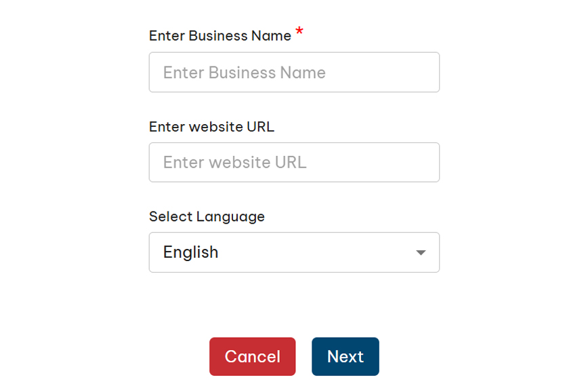Click the dropdown arrow beside English
Screen dimensions: 588x392
coord(421,252)
